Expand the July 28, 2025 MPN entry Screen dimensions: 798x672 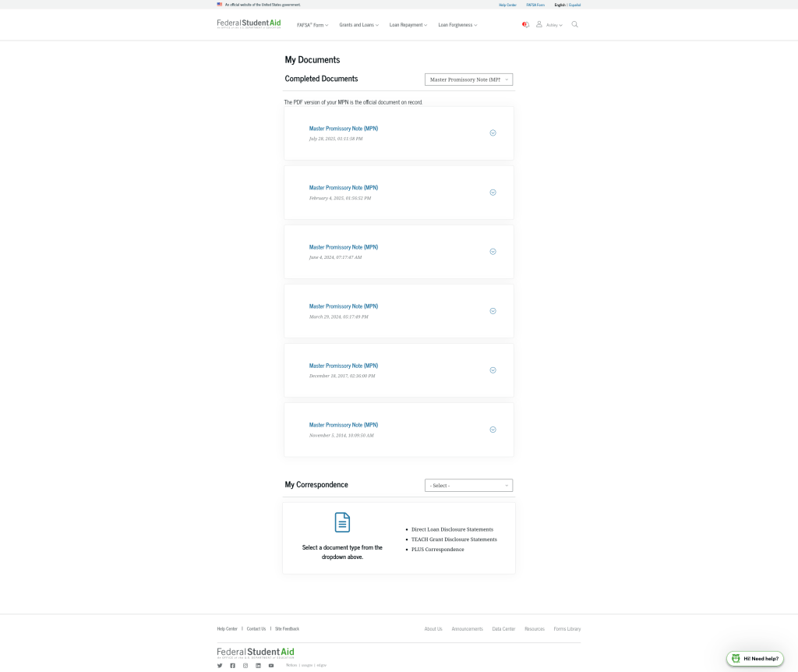(493, 133)
